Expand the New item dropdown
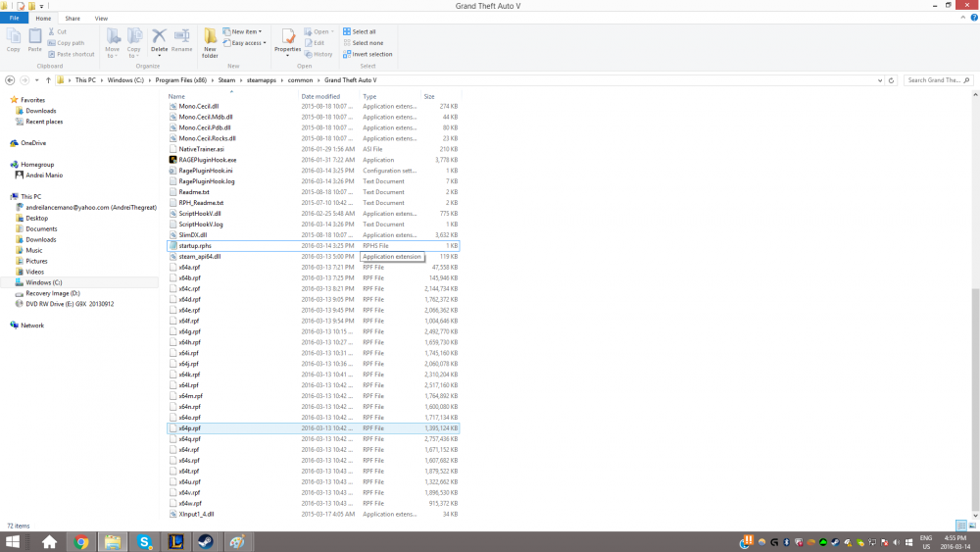980x552 pixels. [260, 32]
